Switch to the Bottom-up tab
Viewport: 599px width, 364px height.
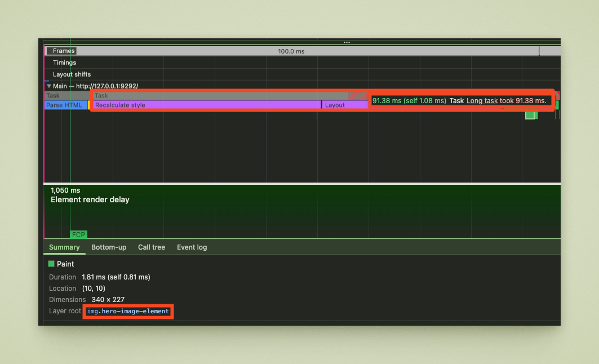109,247
